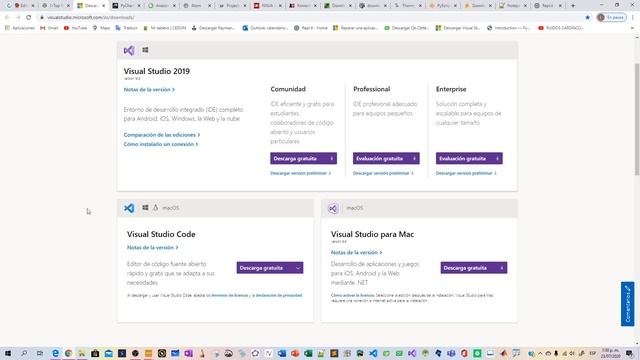The image size is (640, 360).
Task: Open the Comentarios feedback button
Action: pyautogui.click(x=627, y=304)
